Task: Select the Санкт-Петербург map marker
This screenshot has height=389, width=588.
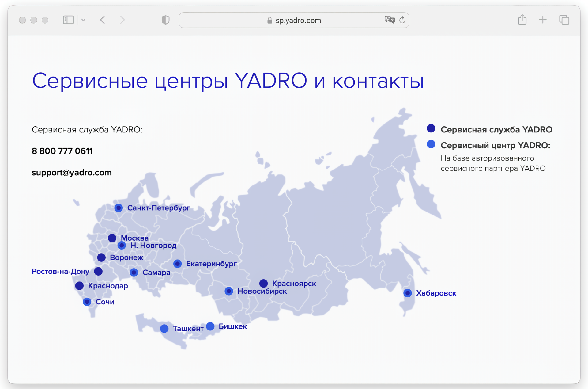Action: coord(119,208)
